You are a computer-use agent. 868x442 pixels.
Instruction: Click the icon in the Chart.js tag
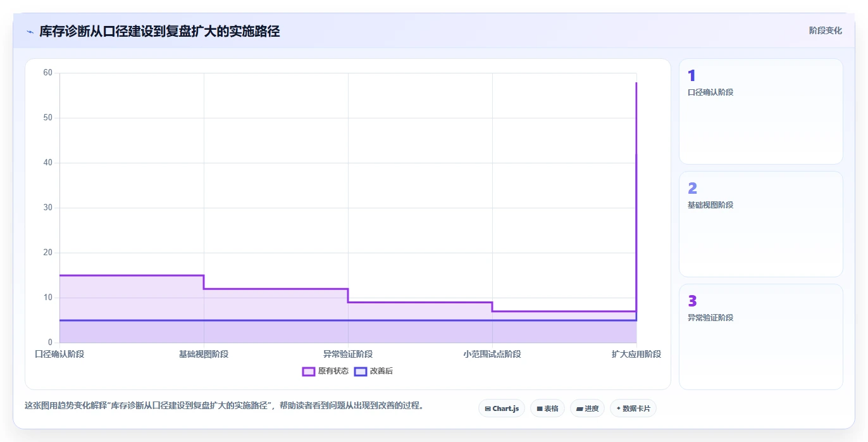coord(488,409)
